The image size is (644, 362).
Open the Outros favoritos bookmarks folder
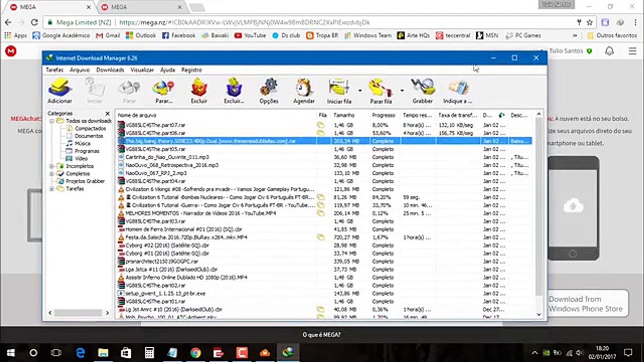[x=612, y=35]
